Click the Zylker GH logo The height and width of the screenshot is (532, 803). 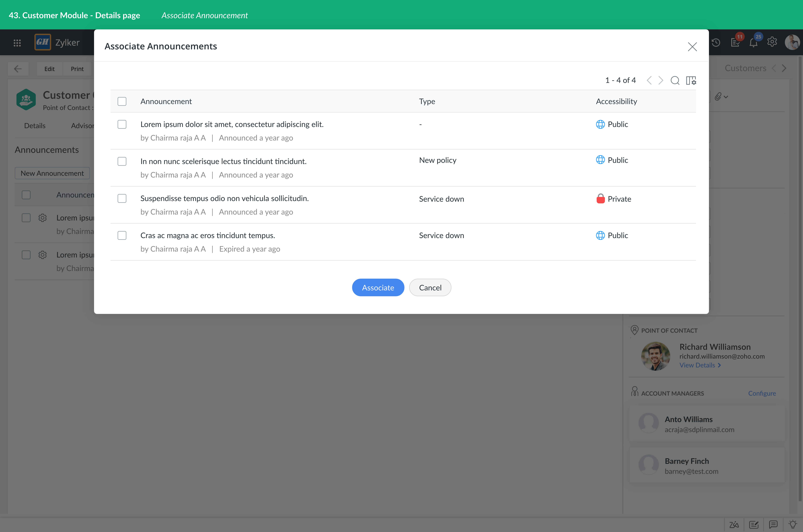[43, 42]
